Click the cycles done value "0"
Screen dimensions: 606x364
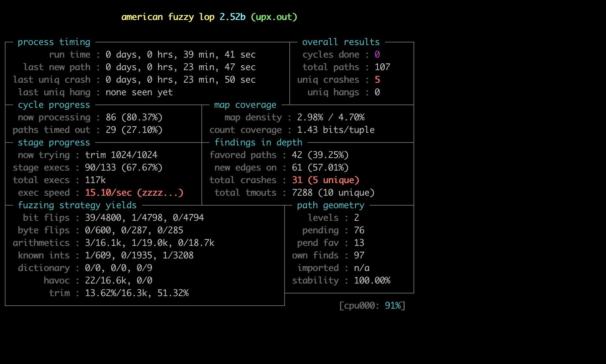[377, 55]
